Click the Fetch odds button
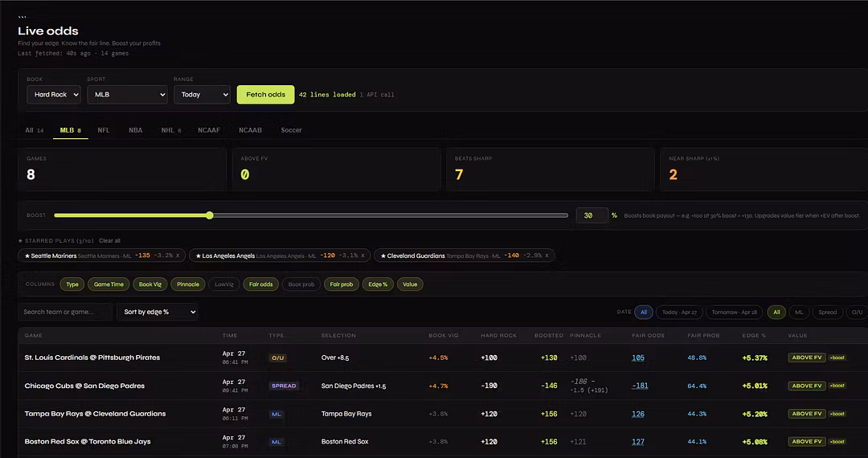Image resolution: width=868 pixels, height=458 pixels. coord(266,95)
